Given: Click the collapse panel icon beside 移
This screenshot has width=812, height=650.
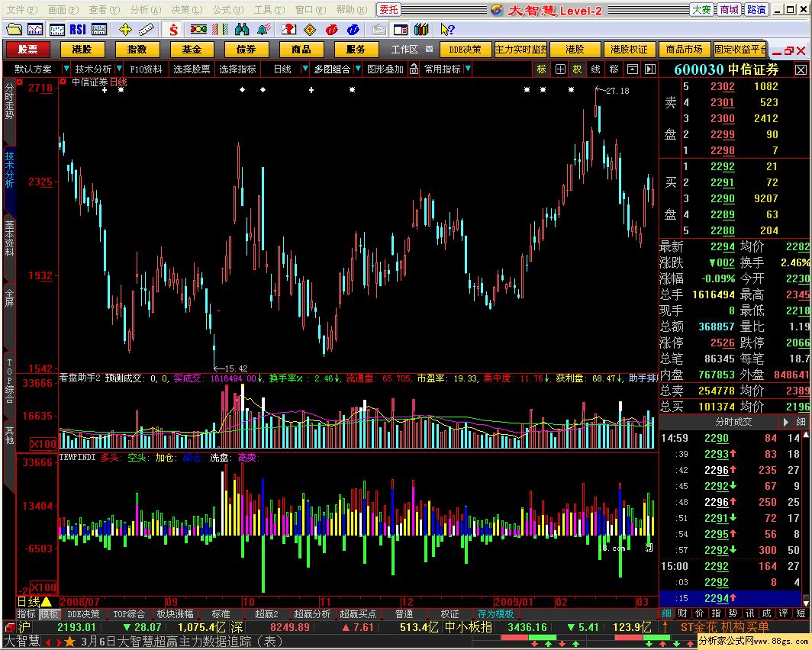Looking at the screenshot, I should pyautogui.click(x=633, y=69).
